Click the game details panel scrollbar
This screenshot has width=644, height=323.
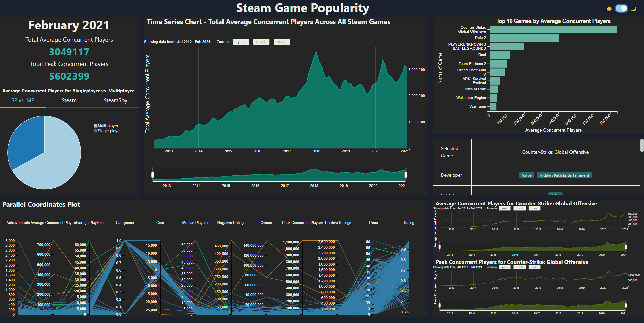click(642, 146)
